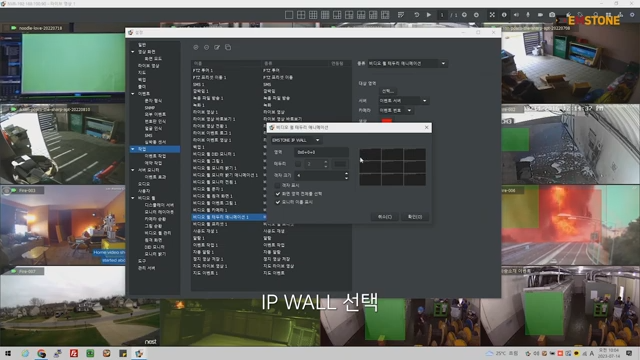Take a snapshot with the camera icon

point(552,15)
